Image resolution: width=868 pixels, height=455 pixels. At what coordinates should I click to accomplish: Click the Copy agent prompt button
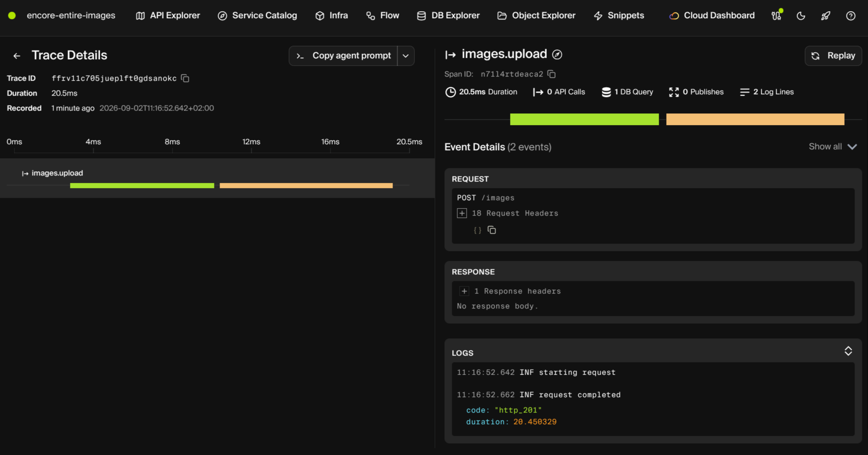344,56
